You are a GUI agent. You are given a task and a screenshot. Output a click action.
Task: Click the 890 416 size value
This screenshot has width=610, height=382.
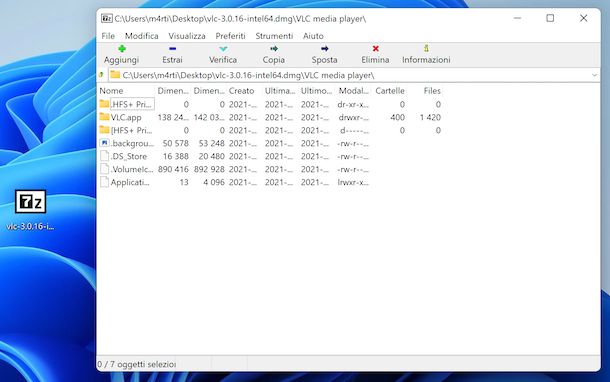coord(173,169)
